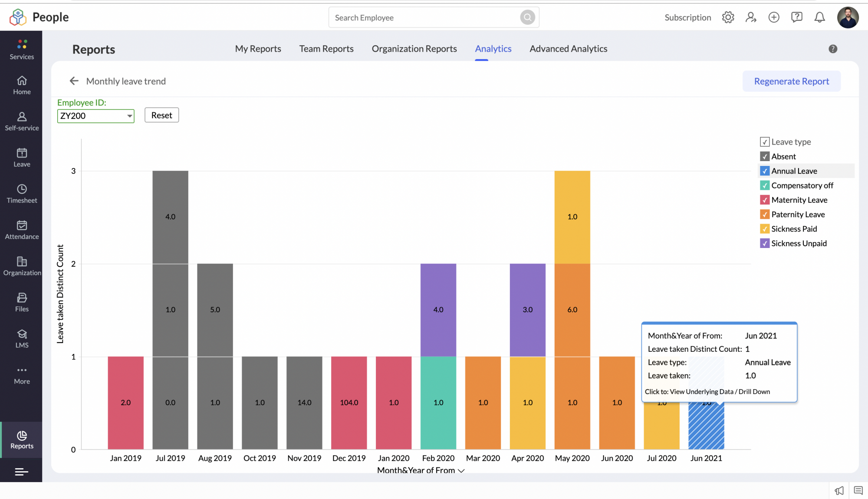Uncheck the Absent leave type checkbox
The height and width of the screenshot is (499, 868).
tap(765, 156)
